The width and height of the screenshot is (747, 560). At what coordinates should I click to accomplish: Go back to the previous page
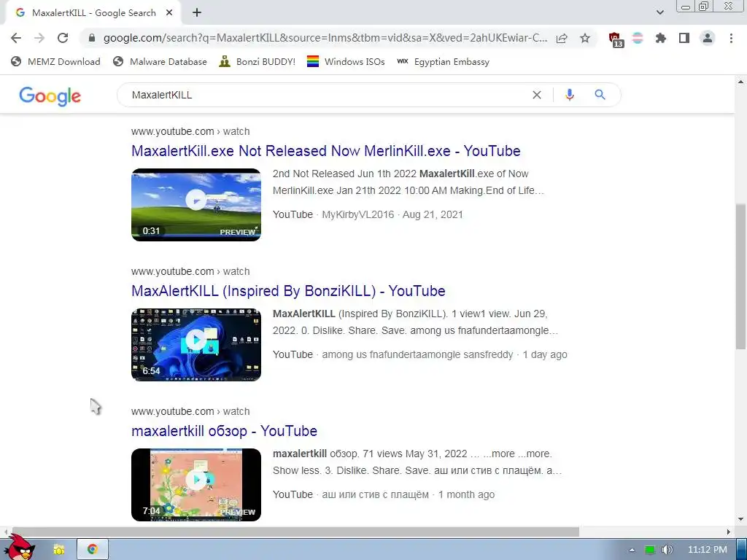tap(16, 38)
